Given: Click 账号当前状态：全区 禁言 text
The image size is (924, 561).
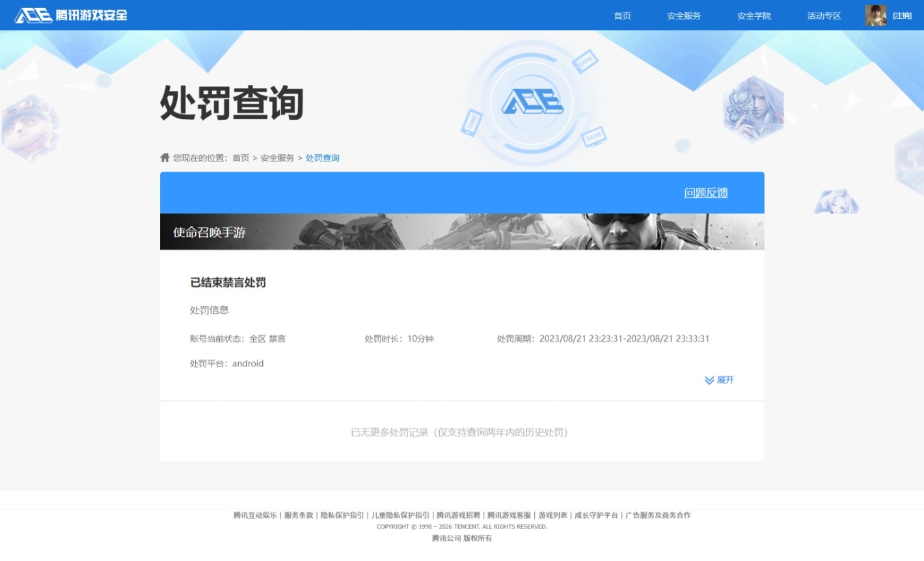Looking at the screenshot, I should [238, 339].
